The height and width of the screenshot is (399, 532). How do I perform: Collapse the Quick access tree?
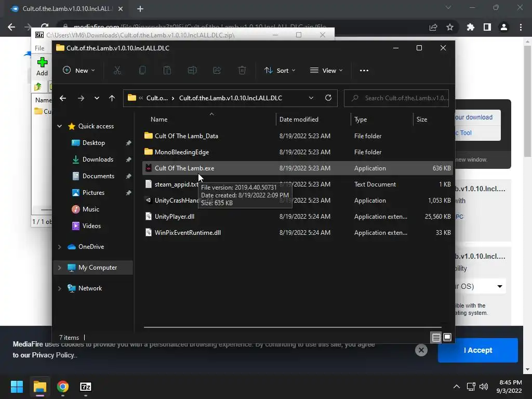click(x=59, y=126)
